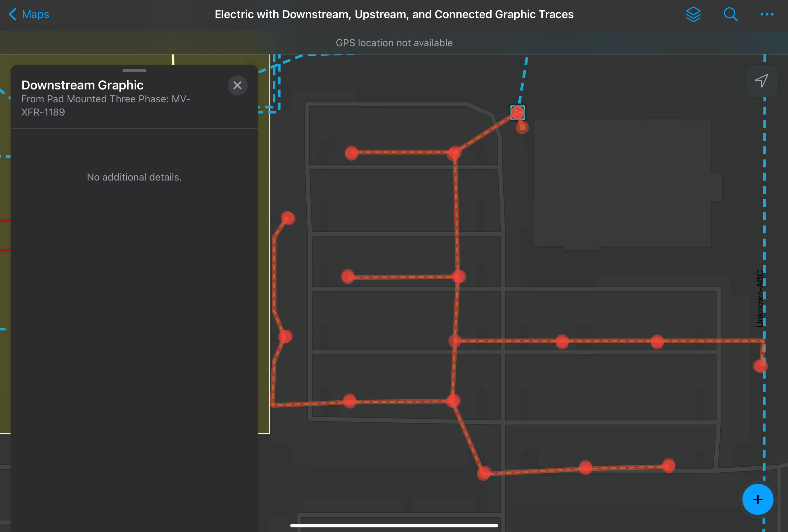
Task: Open the more options ellipsis menu
Action: pyautogui.click(x=767, y=14)
